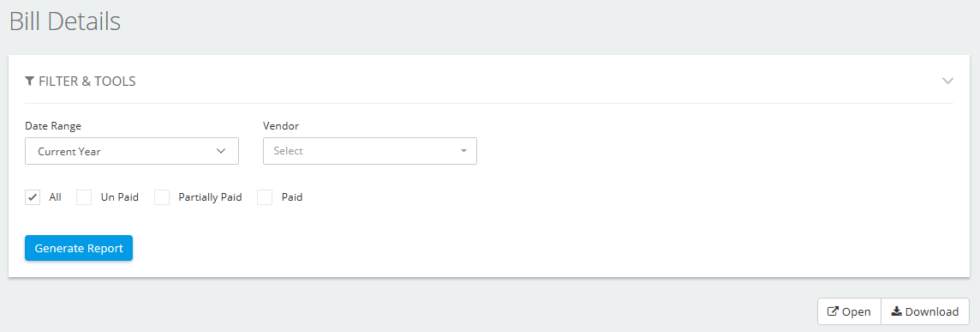Click the Download button
The height and width of the screenshot is (332, 980).
[925, 311]
